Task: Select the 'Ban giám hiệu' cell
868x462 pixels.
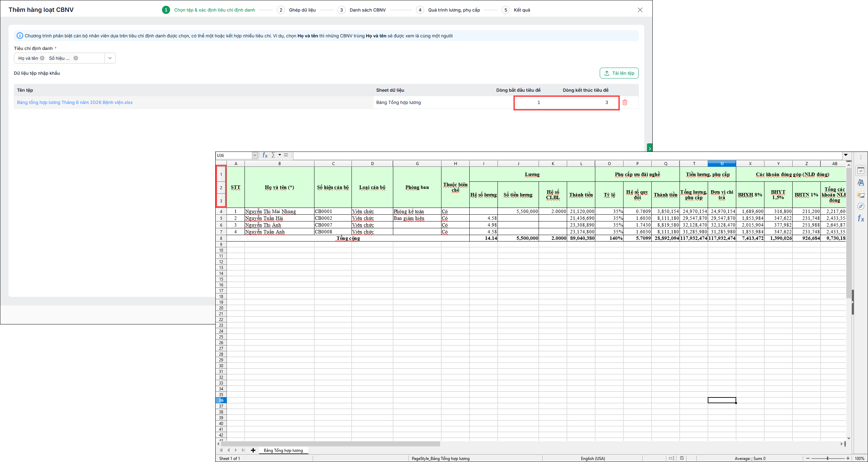Action: pos(417,218)
